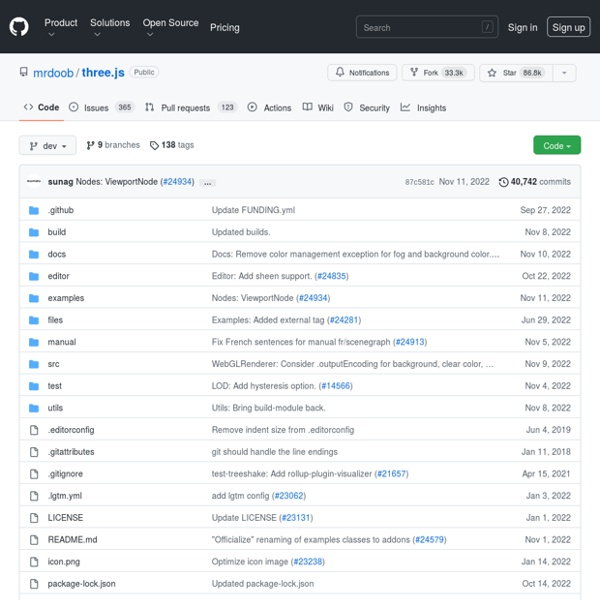The image size is (600, 600).
Task: Click the GitHub logo icon
Action: click(19, 27)
